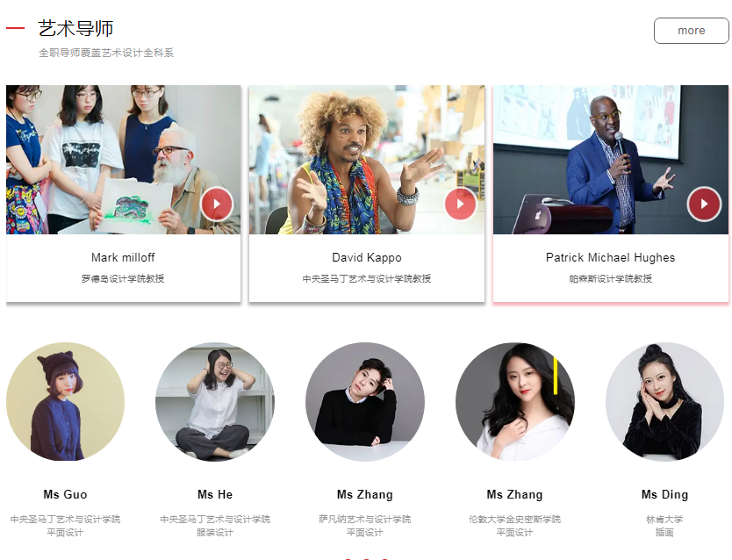
Task: Click the Mark milloff name link
Action: [x=123, y=257]
